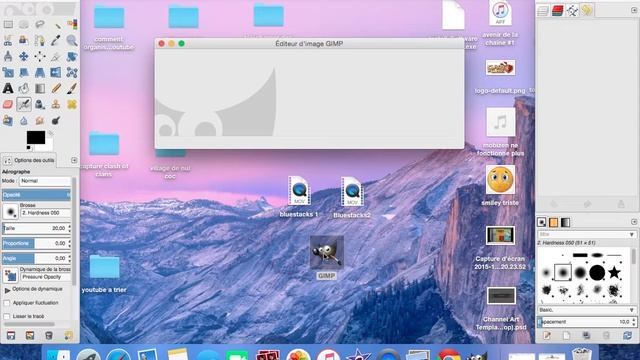Open the brush dynamics selector icon
This screenshot has height=360, width=640.
pos(10,275)
